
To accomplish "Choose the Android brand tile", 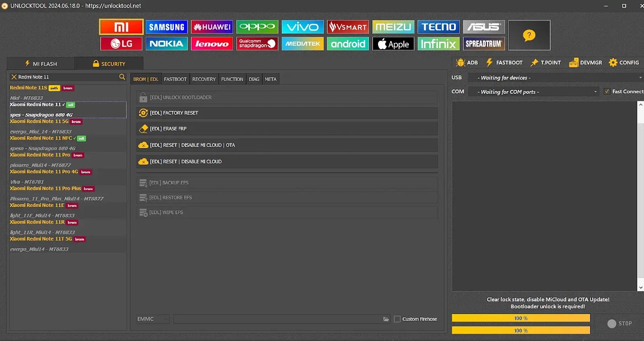I will (348, 43).
